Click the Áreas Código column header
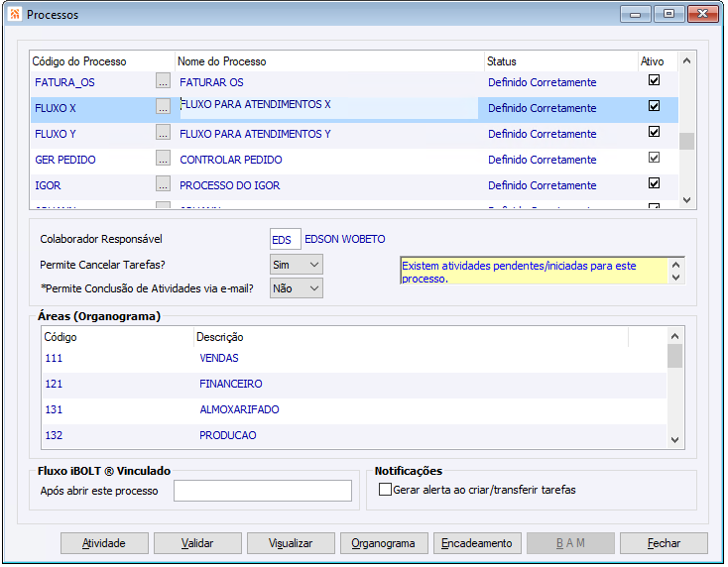Screen dimensions: 728x567 click(x=117, y=337)
